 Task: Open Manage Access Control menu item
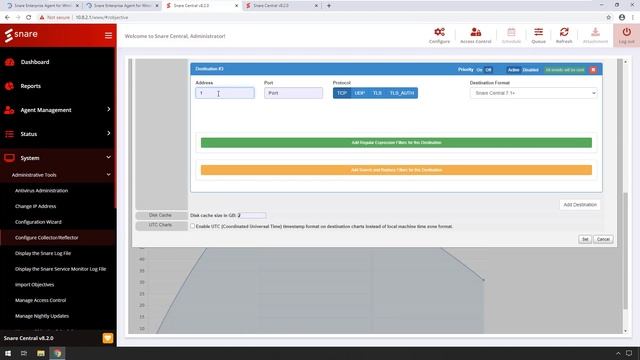pos(40,300)
